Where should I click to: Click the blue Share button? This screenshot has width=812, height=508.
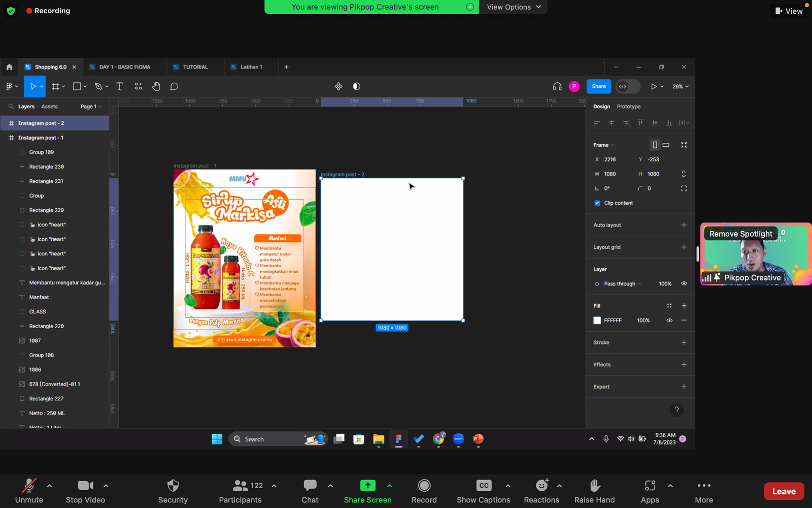598,86
